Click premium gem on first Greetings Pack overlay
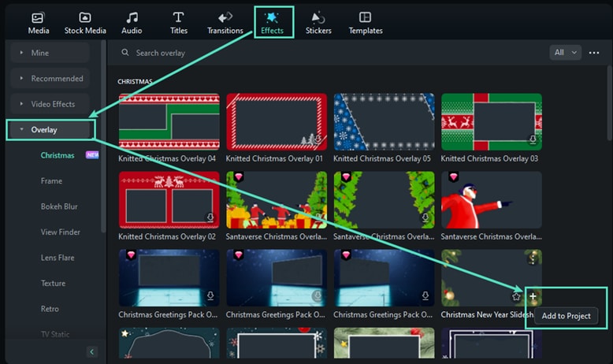613x364 pixels. pyautogui.click(x=131, y=255)
